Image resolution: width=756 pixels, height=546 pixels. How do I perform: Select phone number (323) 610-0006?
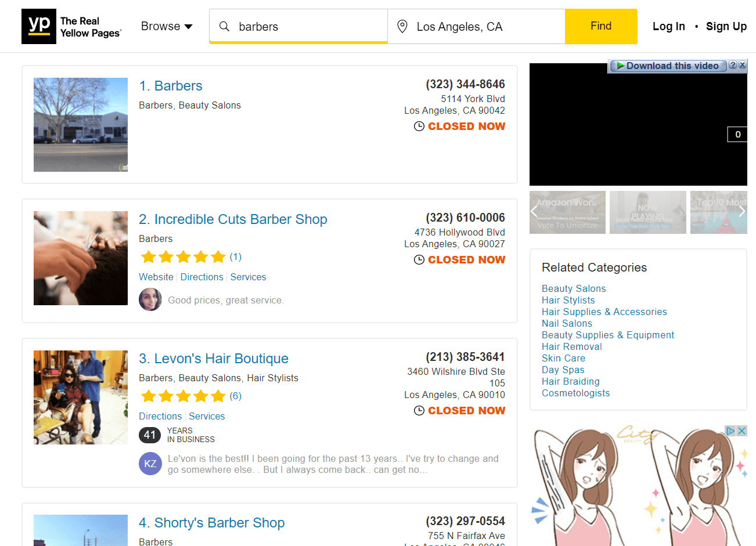coord(465,218)
